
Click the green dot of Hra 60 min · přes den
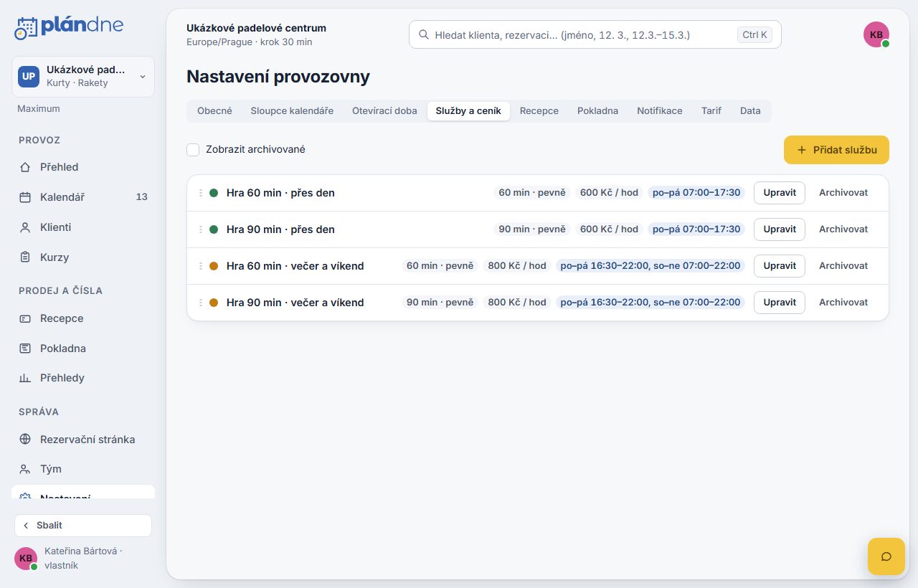pos(214,193)
